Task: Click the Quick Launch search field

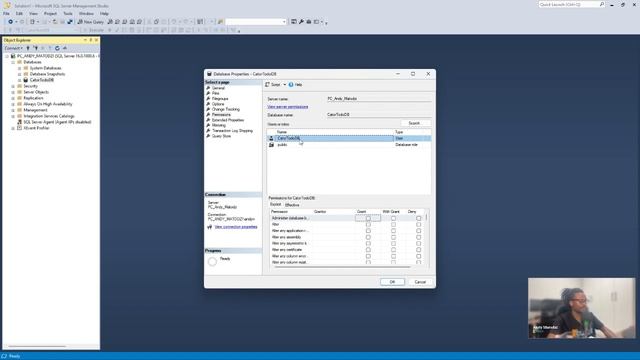Action: pyautogui.click(x=571, y=4)
